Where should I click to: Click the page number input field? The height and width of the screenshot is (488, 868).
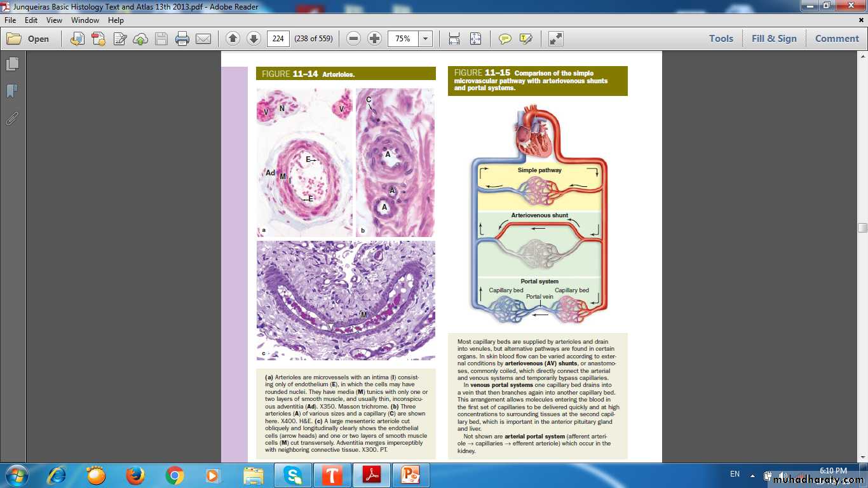point(278,39)
